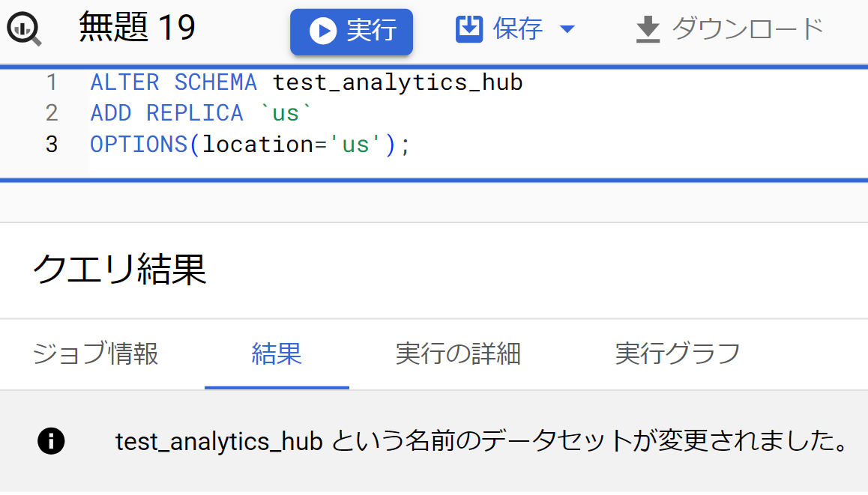Click the ダウンロード download arrow icon
This screenshot has width=868, height=495.
pos(648,30)
